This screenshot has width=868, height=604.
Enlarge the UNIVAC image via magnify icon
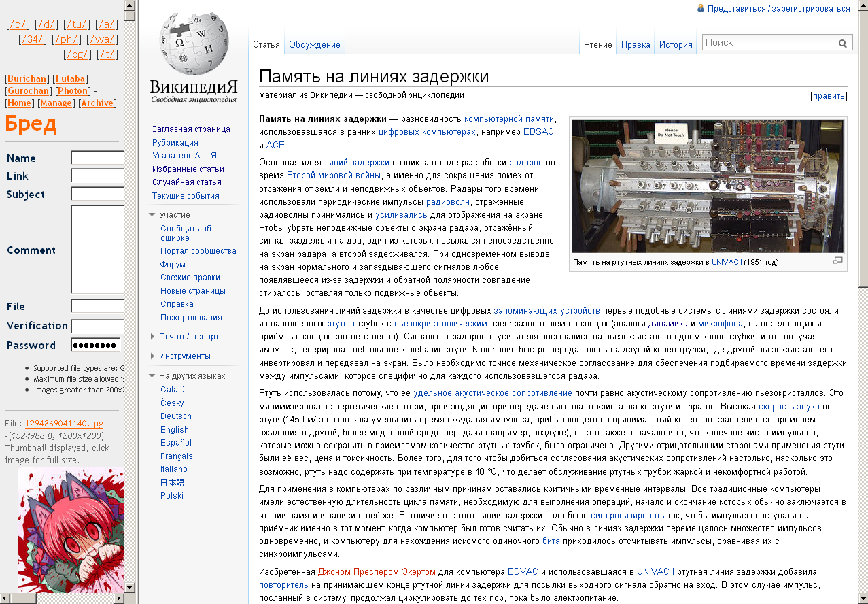click(x=837, y=261)
